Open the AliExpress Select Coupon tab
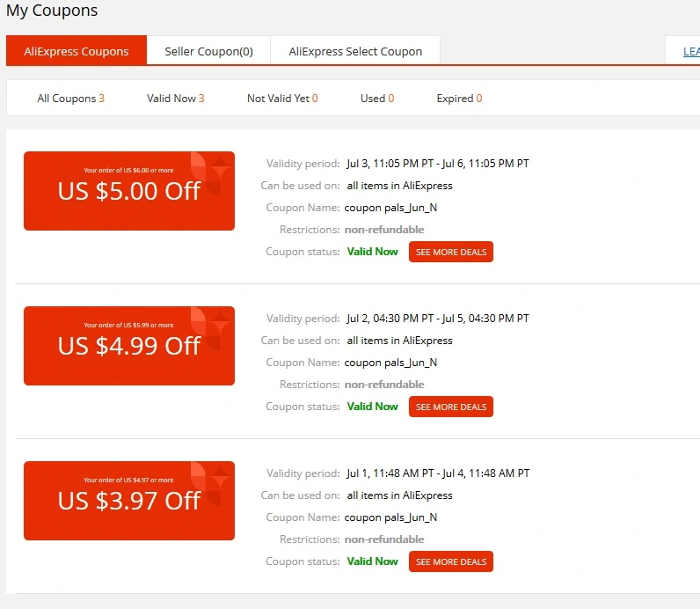This screenshot has height=609, width=700. (x=355, y=51)
